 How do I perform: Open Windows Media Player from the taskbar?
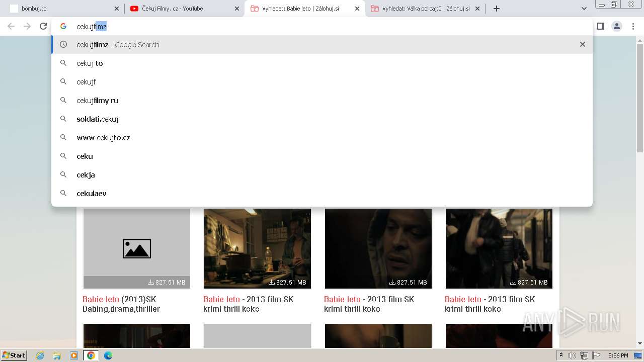[74, 355]
